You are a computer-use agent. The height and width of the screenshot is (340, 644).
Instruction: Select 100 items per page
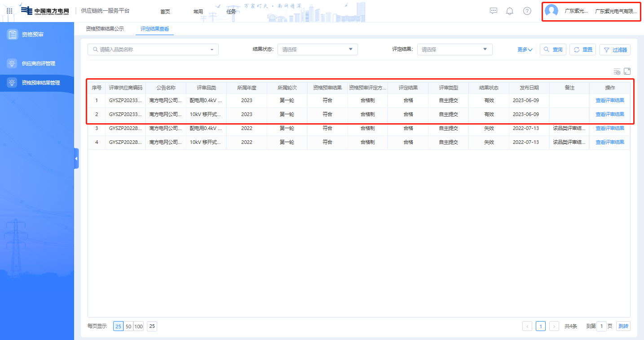[138, 327]
